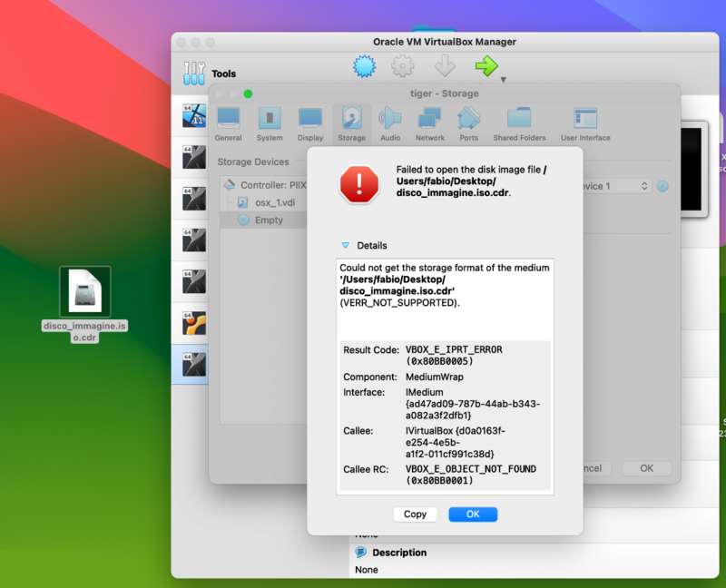Go to the Display settings tab

point(310,124)
